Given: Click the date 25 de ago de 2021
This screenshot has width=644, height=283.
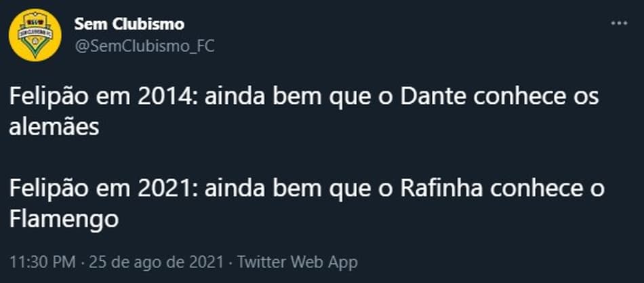Looking at the screenshot, I should coord(157,262).
